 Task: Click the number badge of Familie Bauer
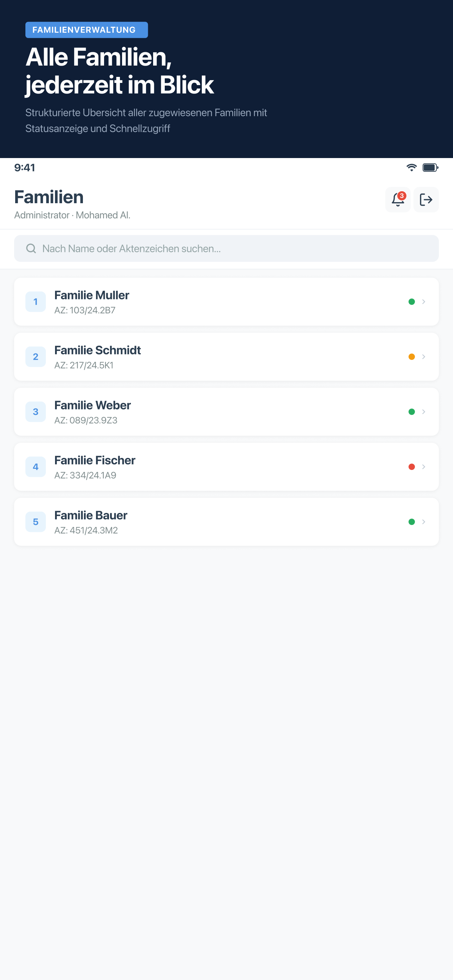coord(35,522)
